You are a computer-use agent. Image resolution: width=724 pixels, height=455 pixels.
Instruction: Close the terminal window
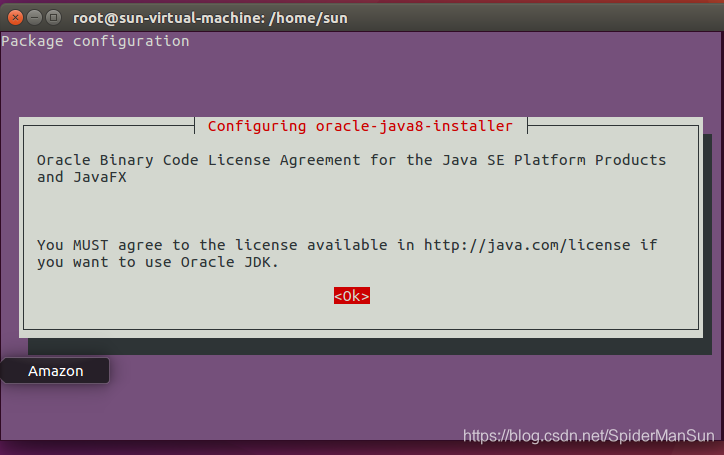coord(15,18)
